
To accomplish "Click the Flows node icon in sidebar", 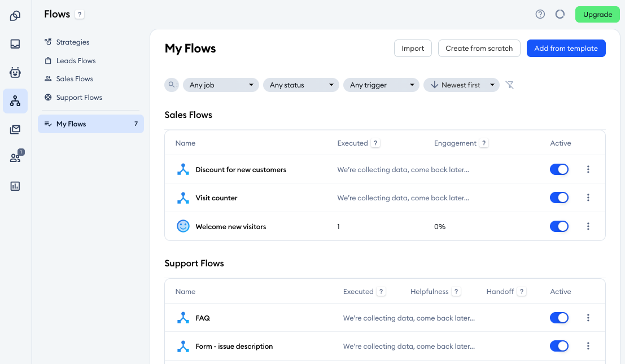I will [x=15, y=100].
